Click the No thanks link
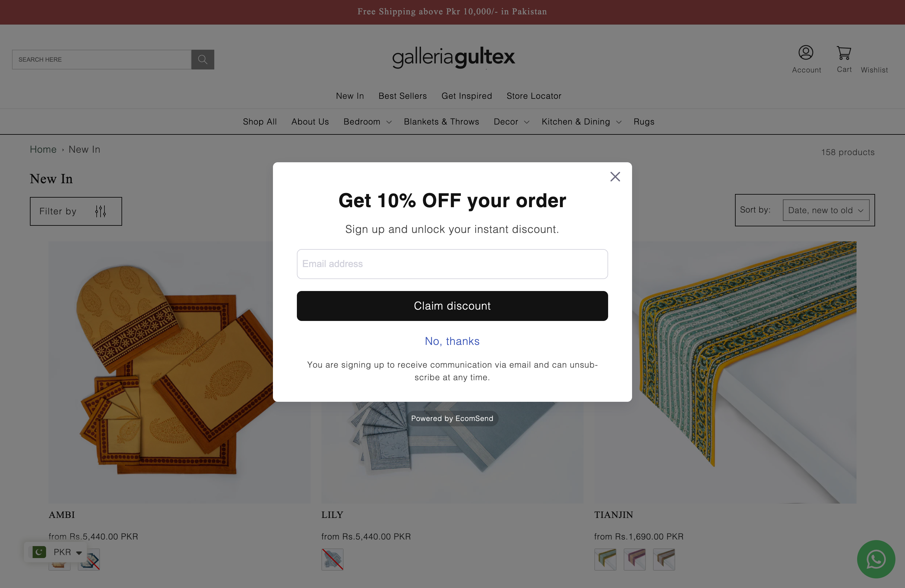Screen dimensions: 905x588 coord(452,341)
